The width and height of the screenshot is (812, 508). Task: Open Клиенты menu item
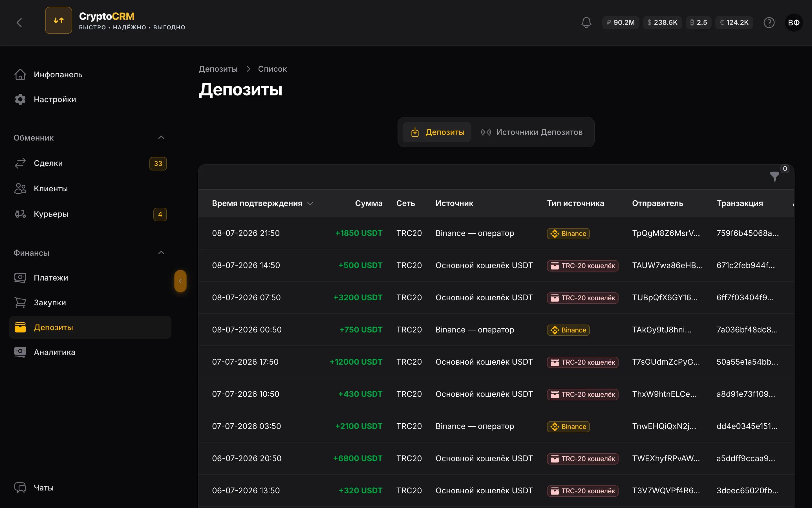click(x=90, y=189)
